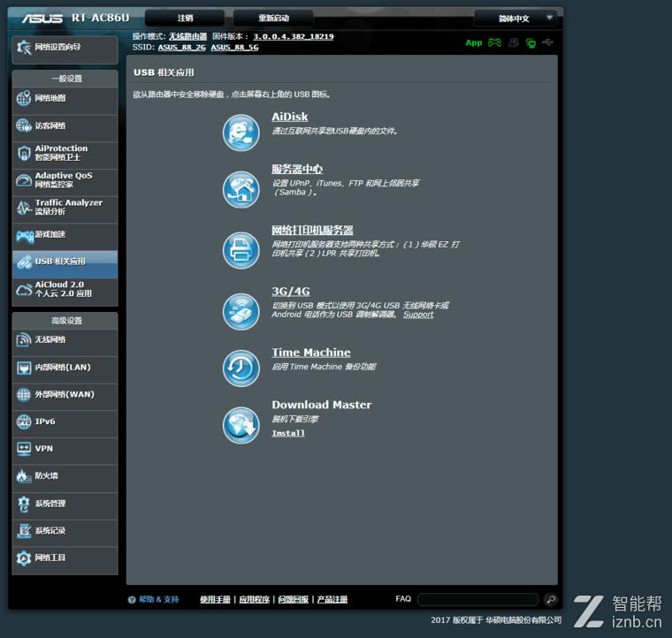Screen dimensions: 672x638
Task: Click the guest users status icon
Action: (x=514, y=42)
